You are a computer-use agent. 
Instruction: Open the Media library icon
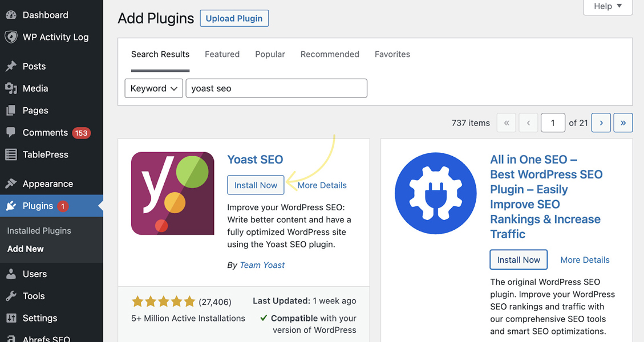[11, 88]
